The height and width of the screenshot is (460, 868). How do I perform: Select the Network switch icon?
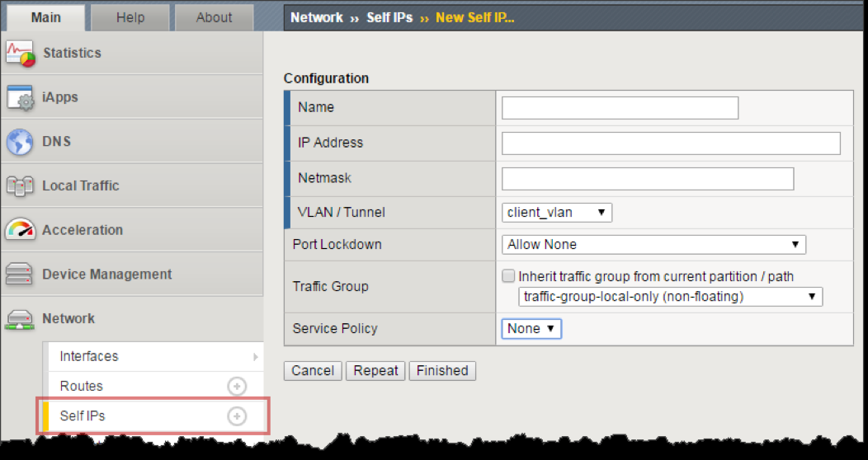20,319
